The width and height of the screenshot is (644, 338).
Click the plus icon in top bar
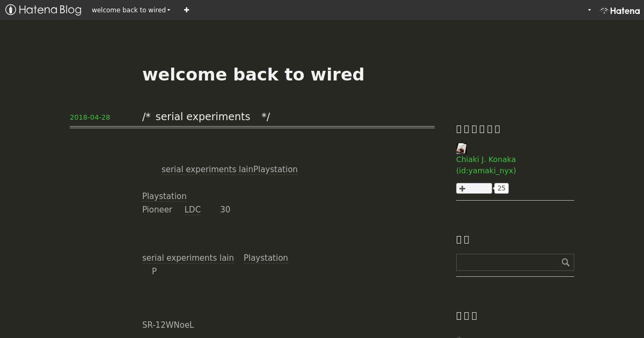tap(186, 10)
